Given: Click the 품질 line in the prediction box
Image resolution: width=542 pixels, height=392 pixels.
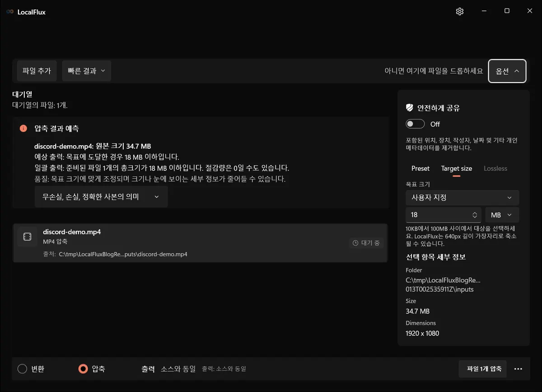Looking at the screenshot, I should point(160,179).
